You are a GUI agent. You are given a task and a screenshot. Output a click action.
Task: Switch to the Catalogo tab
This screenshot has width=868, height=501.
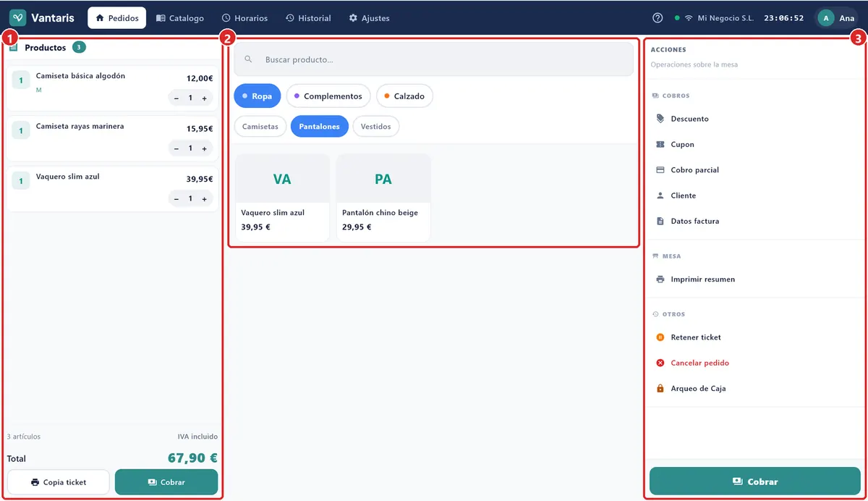click(180, 18)
